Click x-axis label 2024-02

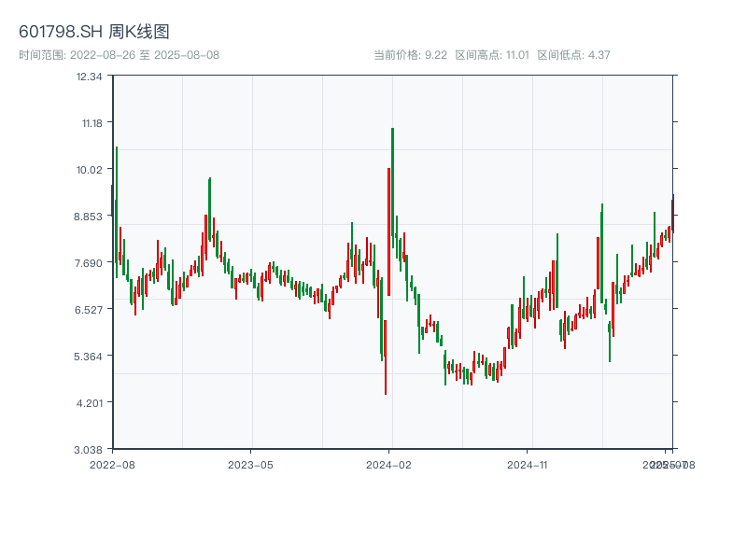tap(388, 465)
